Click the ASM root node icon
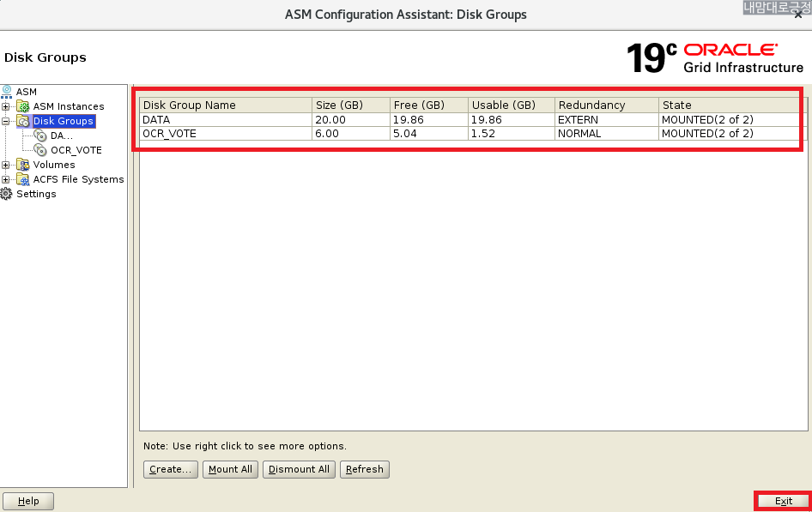This screenshot has width=812, height=512. click(x=6, y=92)
